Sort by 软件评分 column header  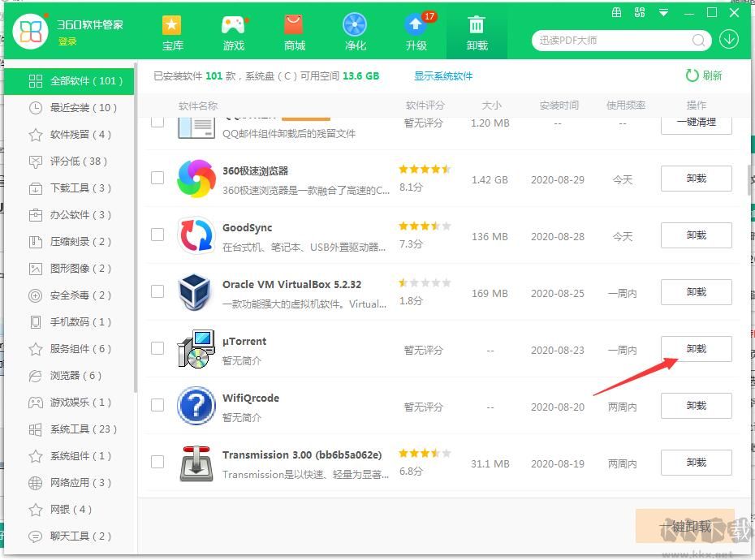[425, 106]
